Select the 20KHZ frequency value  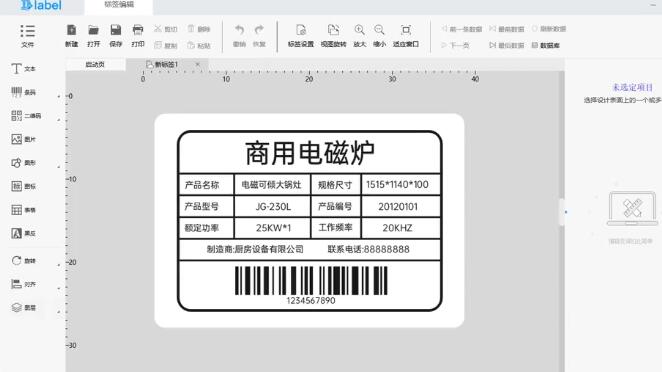pyautogui.click(x=397, y=228)
